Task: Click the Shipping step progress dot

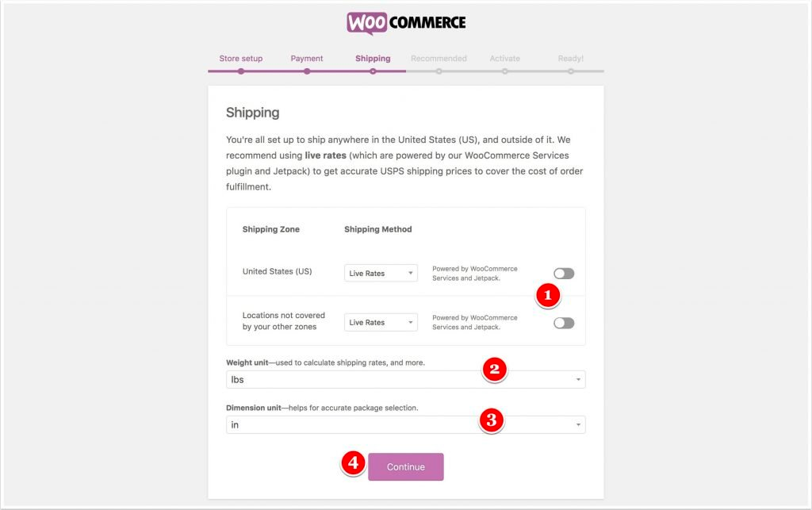Action: pos(373,70)
